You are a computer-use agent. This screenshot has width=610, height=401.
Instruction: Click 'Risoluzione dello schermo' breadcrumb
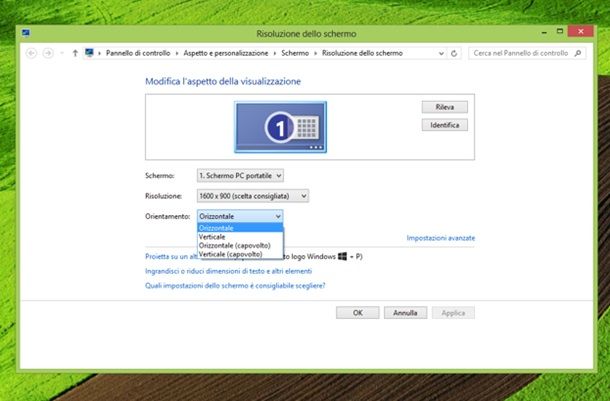pyautogui.click(x=362, y=53)
